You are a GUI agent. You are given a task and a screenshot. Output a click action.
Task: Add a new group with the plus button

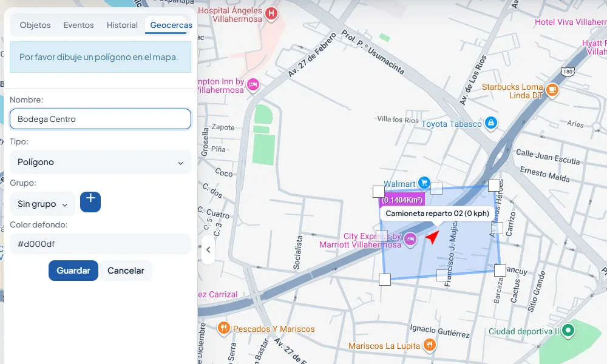point(90,202)
